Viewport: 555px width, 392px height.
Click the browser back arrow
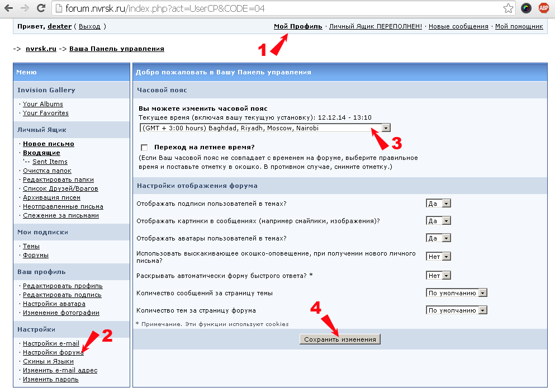coord(8,8)
